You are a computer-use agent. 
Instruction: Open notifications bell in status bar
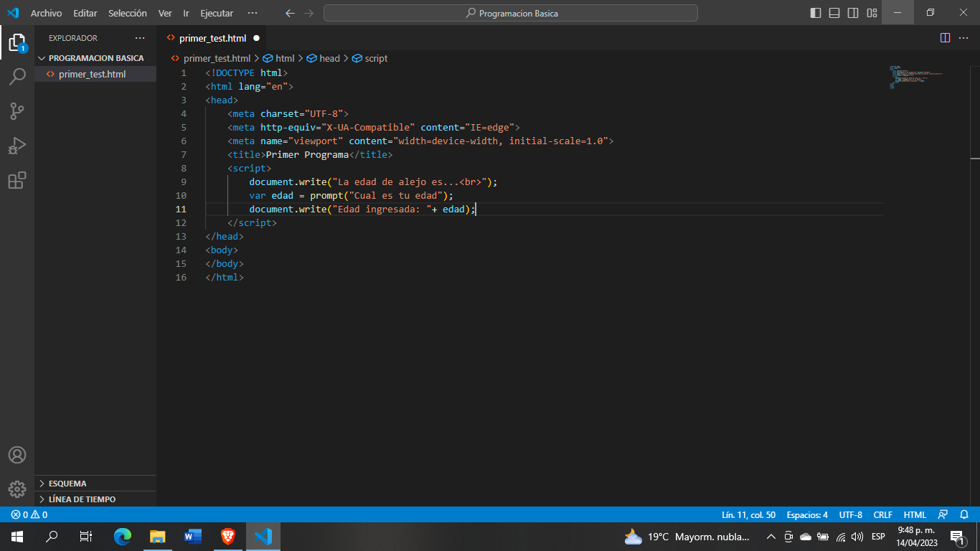pos(964,514)
